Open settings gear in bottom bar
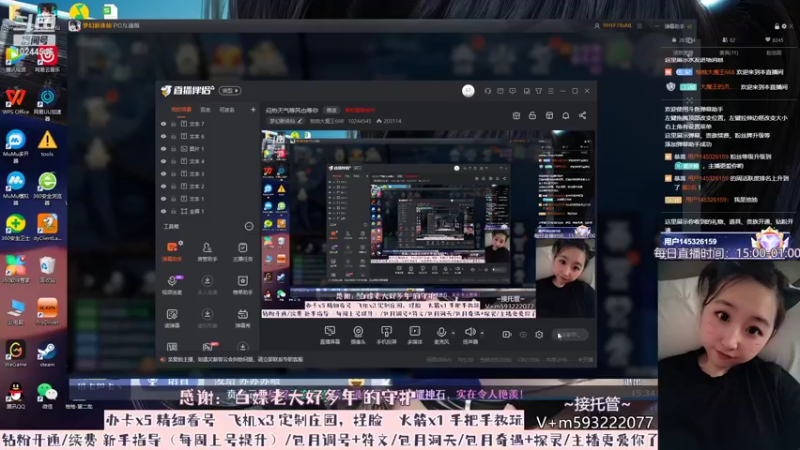This screenshot has width=800, height=450. coord(539,335)
